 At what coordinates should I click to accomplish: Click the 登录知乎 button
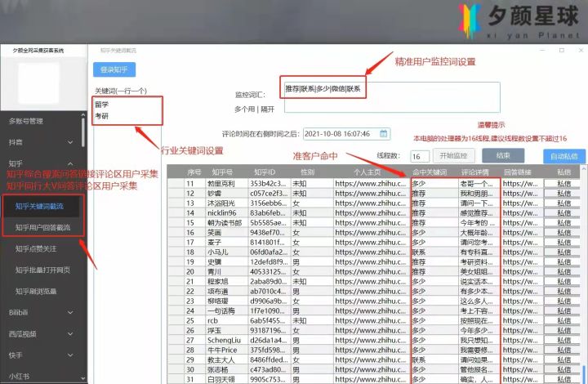click(x=114, y=70)
